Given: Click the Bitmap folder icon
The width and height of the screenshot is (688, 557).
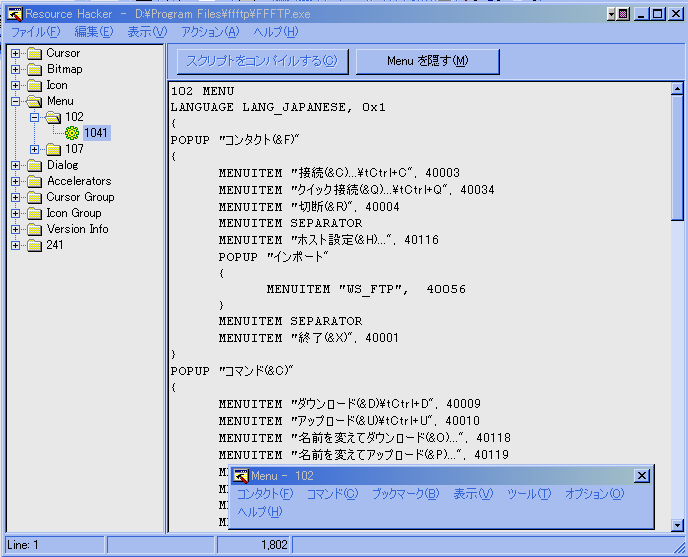Looking at the screenshot, I should click(34, 69).
